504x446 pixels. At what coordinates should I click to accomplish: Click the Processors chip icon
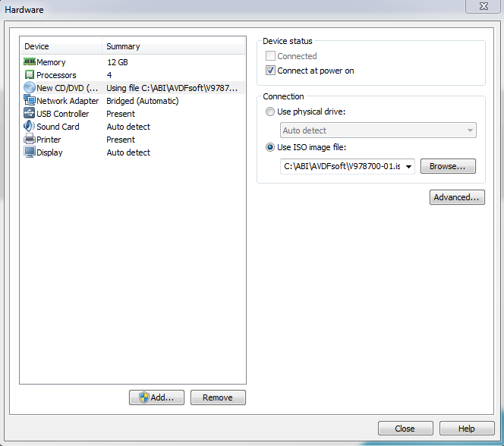click(x=30, y=75)
